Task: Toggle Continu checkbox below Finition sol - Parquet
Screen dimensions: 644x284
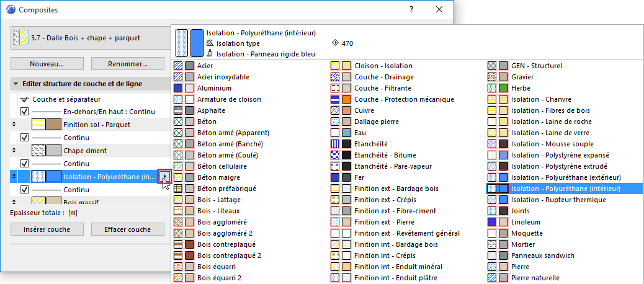Action: click(24, 138)
